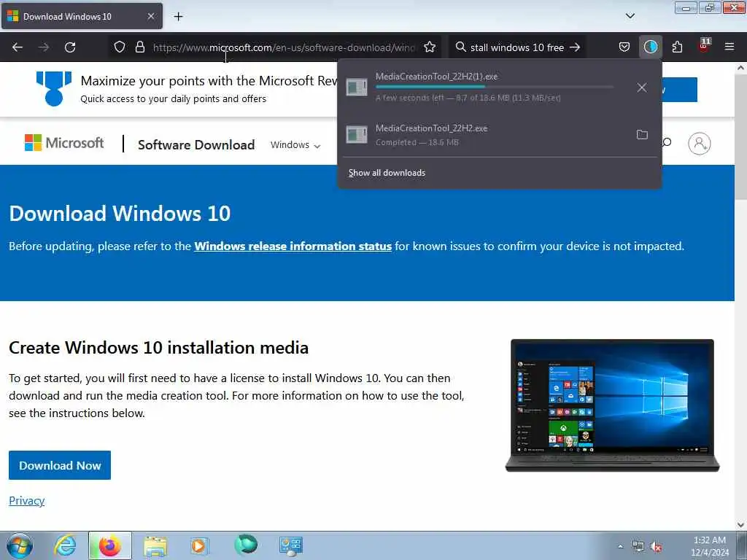Screen dimensions: 747x560
Task: Click the search magnifier icon
Action: pyautogui.click(x=461, y=47)
